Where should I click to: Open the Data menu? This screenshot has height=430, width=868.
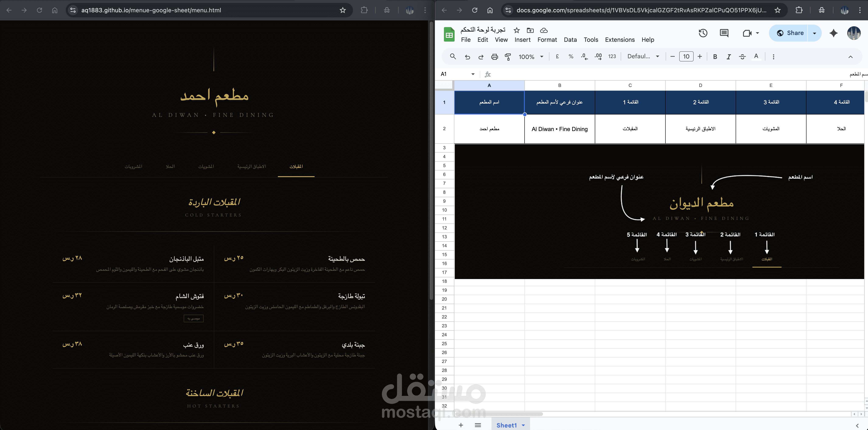[x=570, y=40]
